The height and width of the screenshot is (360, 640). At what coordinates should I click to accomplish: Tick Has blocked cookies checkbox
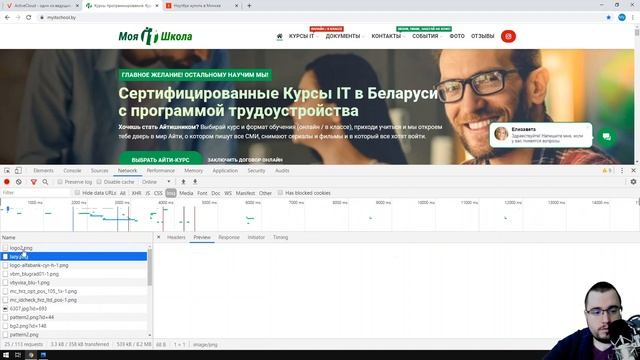(x=280, y=193)
